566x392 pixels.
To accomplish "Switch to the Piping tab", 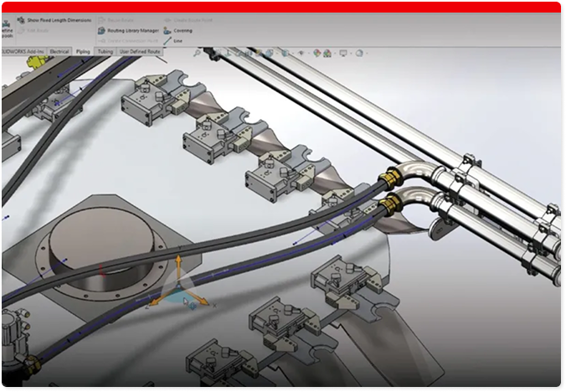I will pyautogui.click(x=83, y=51).
